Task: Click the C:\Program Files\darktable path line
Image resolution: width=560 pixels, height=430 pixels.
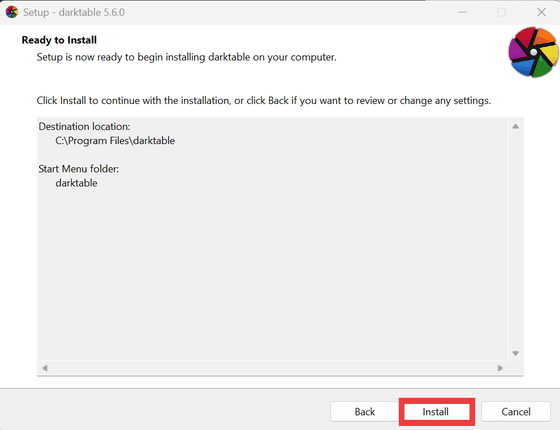Action: (115, 141)
